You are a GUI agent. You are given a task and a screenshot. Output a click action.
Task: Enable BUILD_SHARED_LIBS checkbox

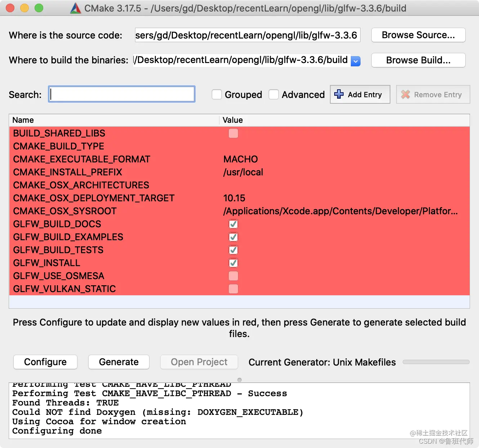pyautogui.click(x=233, y=133)
